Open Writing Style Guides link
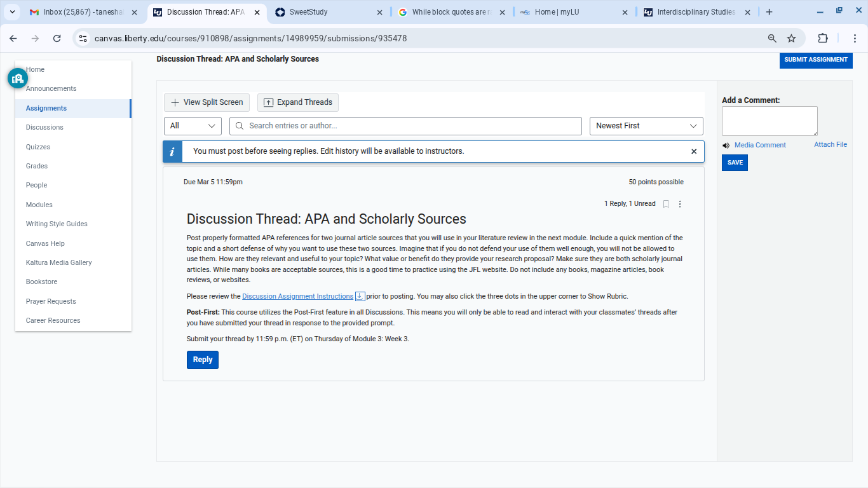The image size is (868, 488). coord(57,224)
